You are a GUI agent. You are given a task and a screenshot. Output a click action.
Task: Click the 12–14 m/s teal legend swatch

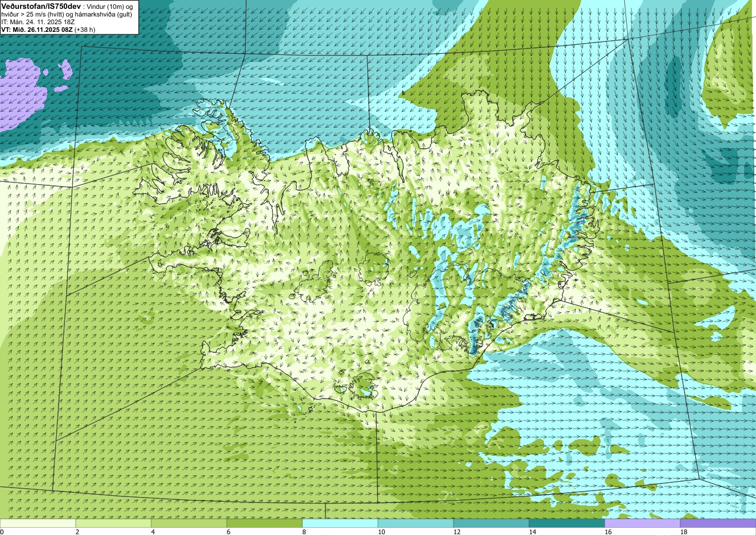[x=491, y=523]
